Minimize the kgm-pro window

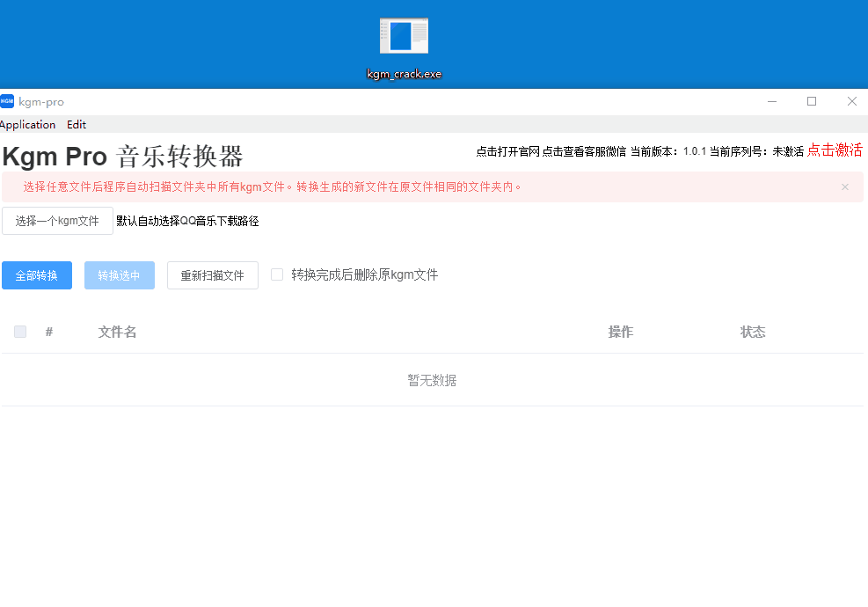point(771,101)
